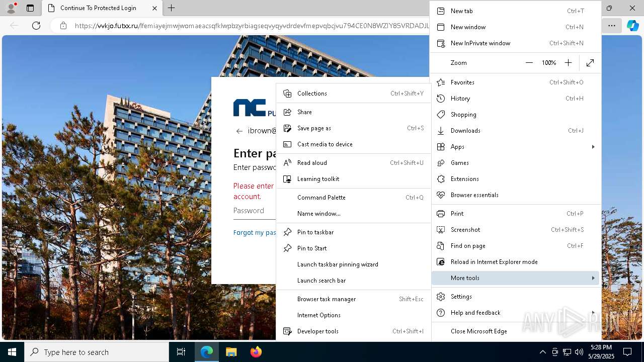
Task: Enter full screen via zoom expand icon
Action: (590, 63)
